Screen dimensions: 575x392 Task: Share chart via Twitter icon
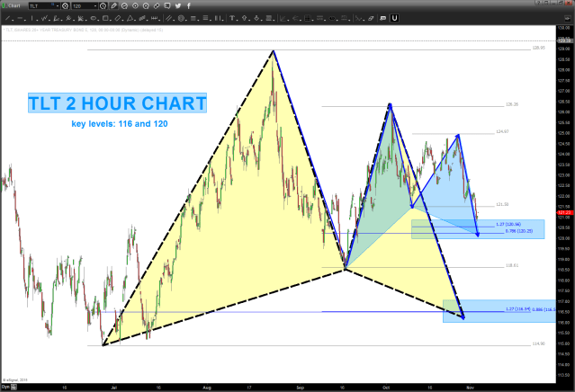pyautogui.click(x=178, y=6)
